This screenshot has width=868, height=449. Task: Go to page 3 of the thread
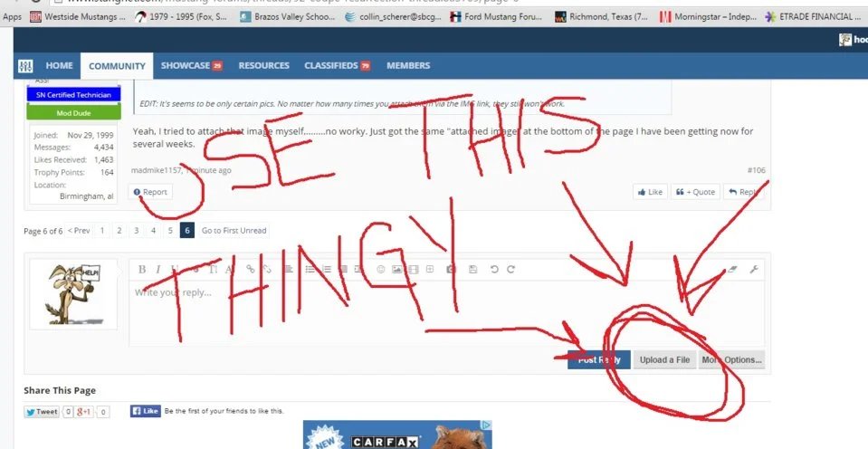pyautogui.click(x=136, y=230)
